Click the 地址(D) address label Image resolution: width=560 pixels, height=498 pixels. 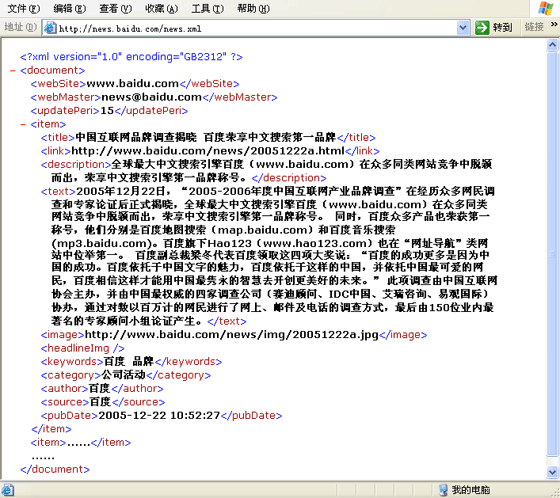pos(20,27)
